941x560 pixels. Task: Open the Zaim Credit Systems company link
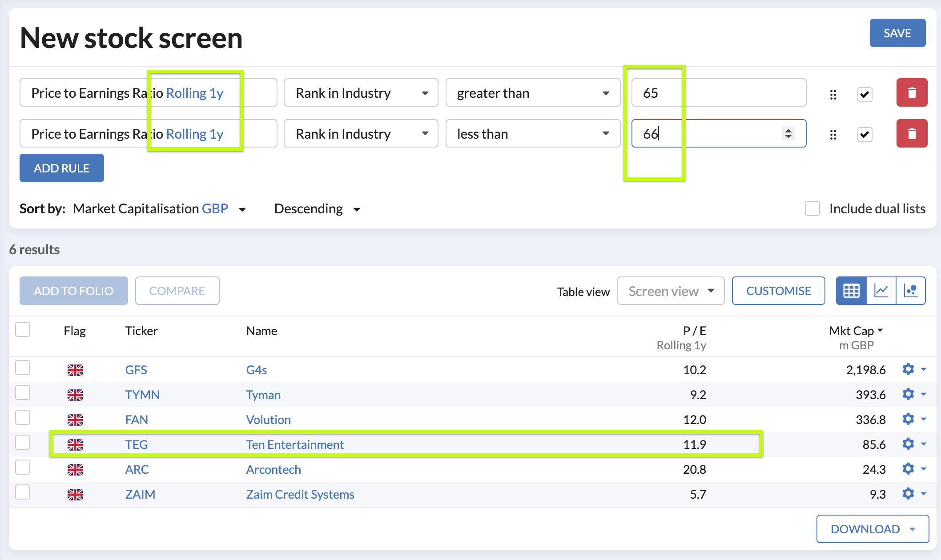coord(300,494)
